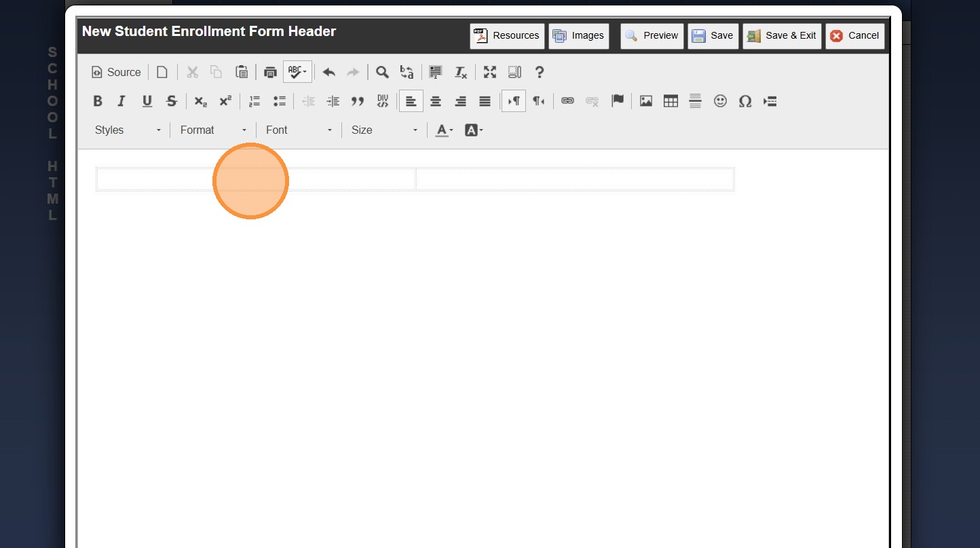
Task: Open the text color picker
Action: pyautogui.click(x=444, y=130)
